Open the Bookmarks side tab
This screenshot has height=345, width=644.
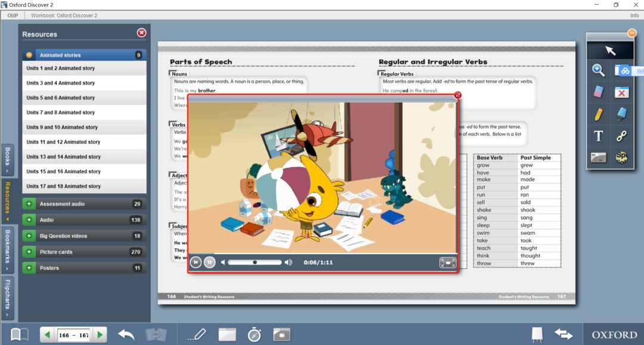click(7, 249)
